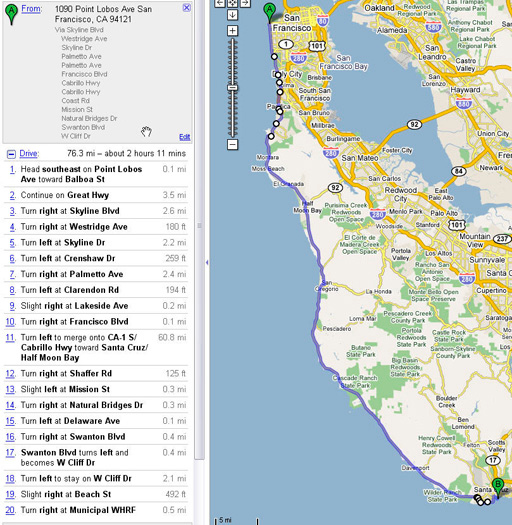
Task: Select the Mission St via entry
Action: point(77,109)
